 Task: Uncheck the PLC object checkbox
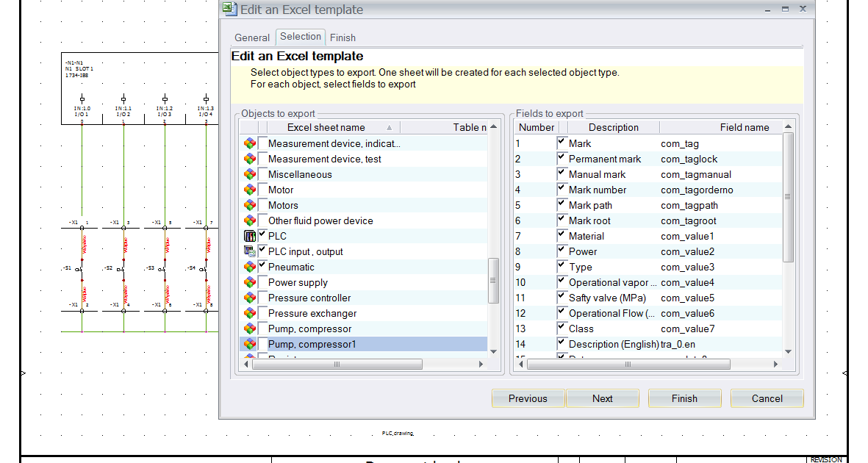pyautogui.click(x=262, y=235)
